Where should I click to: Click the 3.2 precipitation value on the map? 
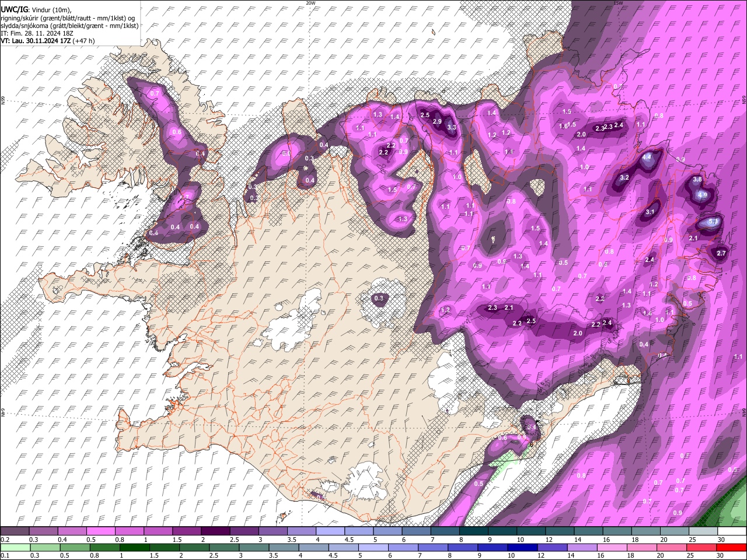(x=624, y=177)
